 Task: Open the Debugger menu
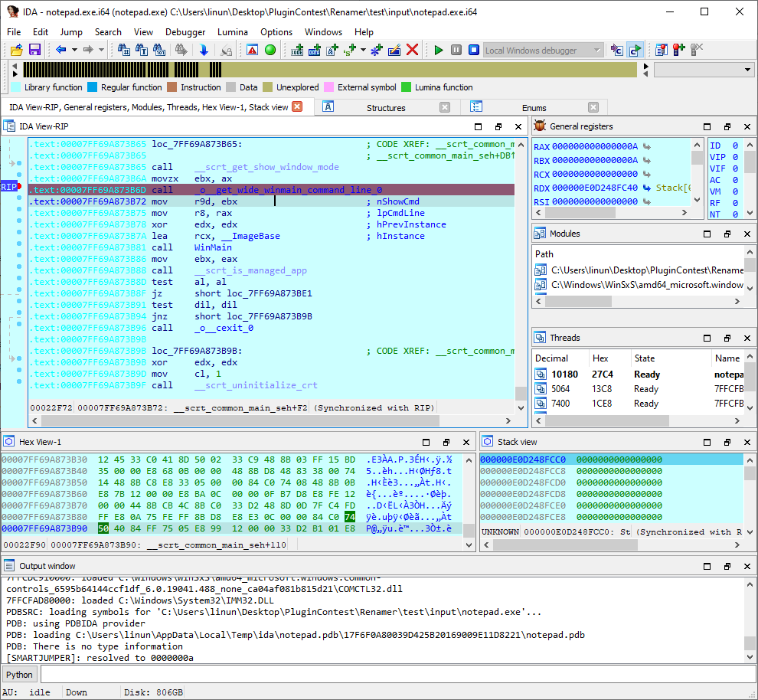click(x=185, y=32)
